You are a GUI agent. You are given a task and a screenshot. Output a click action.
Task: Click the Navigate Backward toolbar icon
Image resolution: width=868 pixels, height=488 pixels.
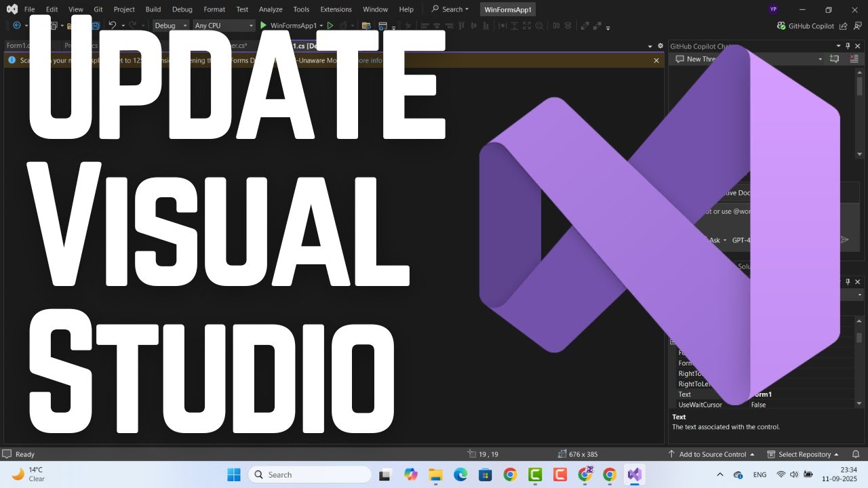pos(16,26)
